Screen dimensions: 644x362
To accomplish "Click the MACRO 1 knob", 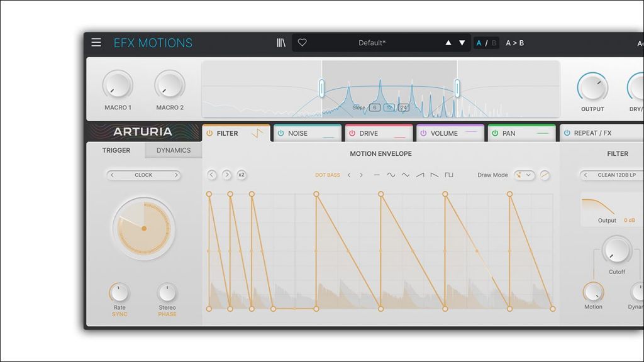I will [x=118, y=85].
